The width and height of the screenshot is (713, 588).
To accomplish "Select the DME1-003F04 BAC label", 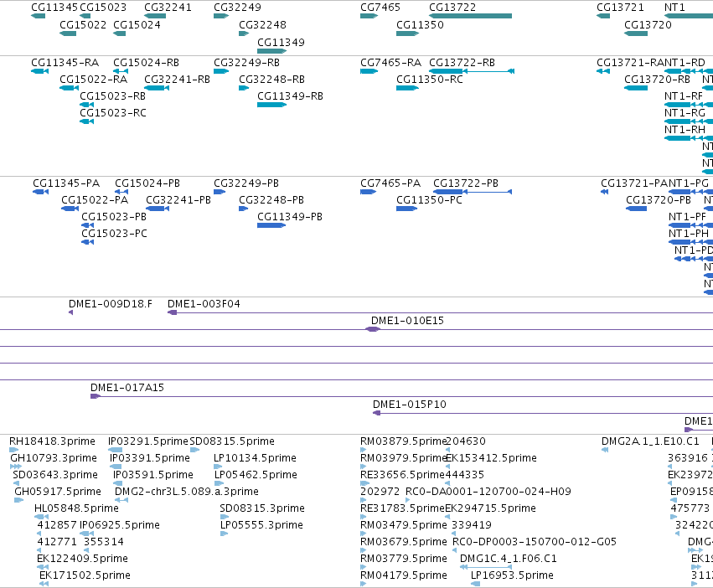I will [x=204, y=304].
